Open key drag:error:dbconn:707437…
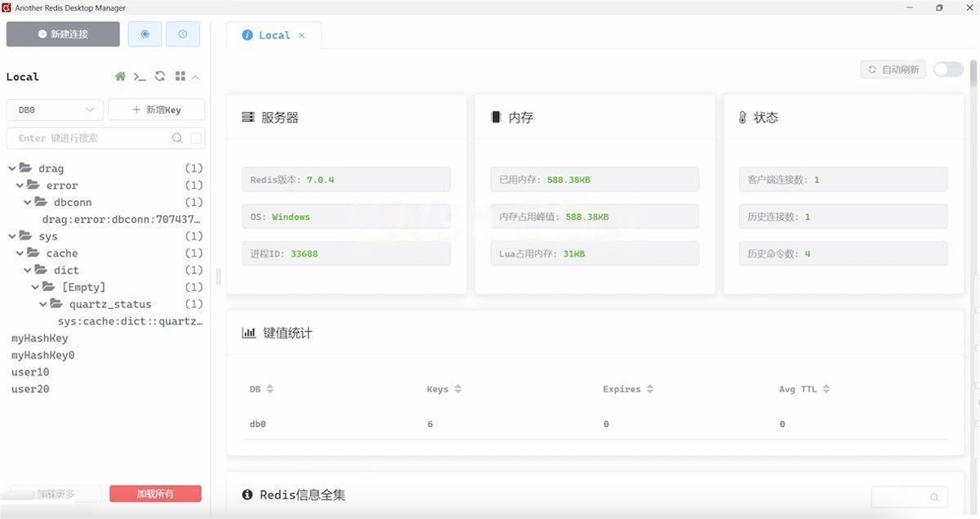This screenshot has width=980, height=519. click(122, 219)
